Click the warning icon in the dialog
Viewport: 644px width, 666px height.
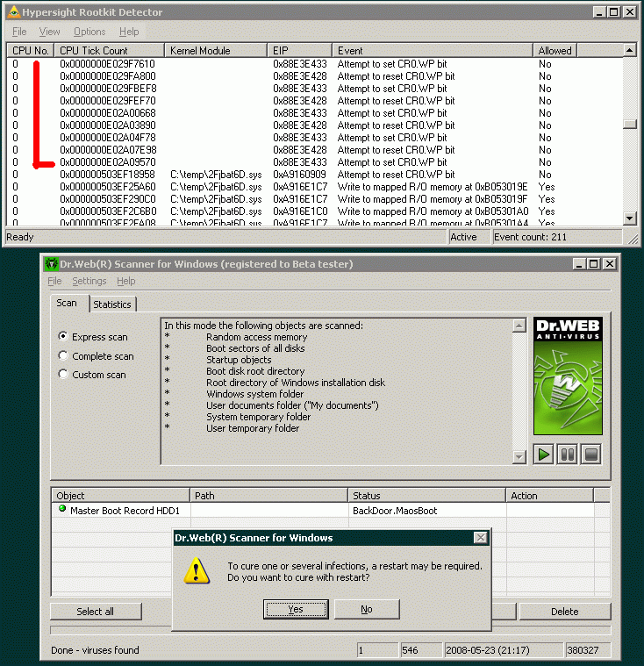tap(197, 570)
